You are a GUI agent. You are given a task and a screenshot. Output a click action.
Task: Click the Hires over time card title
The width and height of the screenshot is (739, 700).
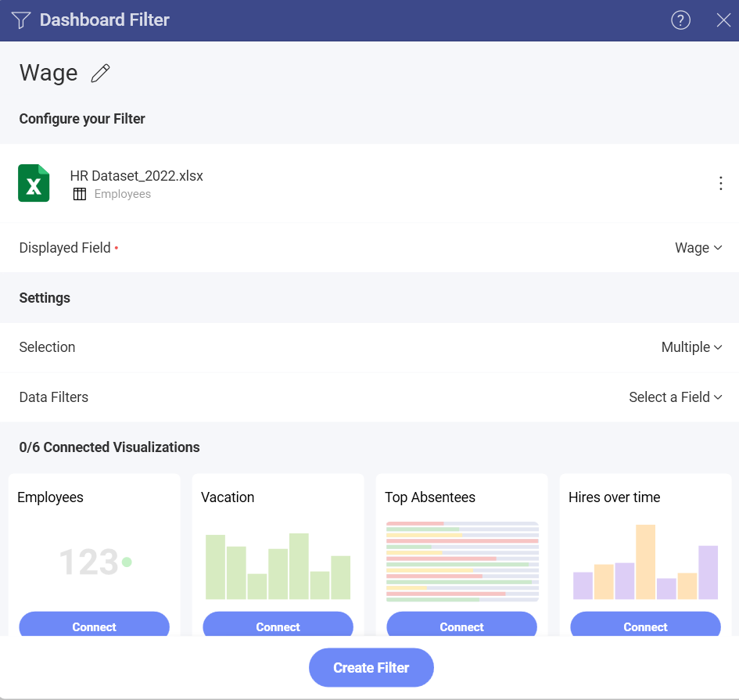614,497
